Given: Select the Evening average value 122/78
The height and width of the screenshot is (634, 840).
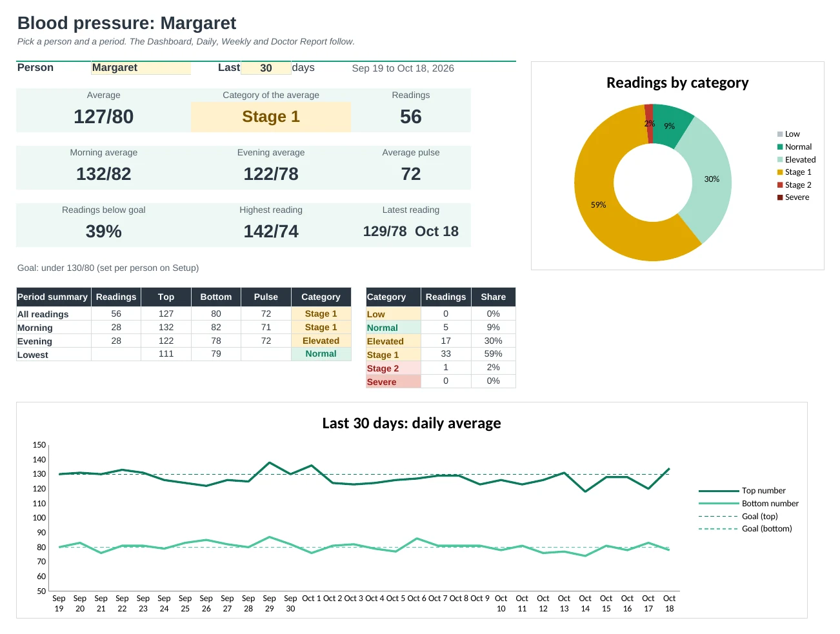Looking at the screenshot, I should coord(271,174).
